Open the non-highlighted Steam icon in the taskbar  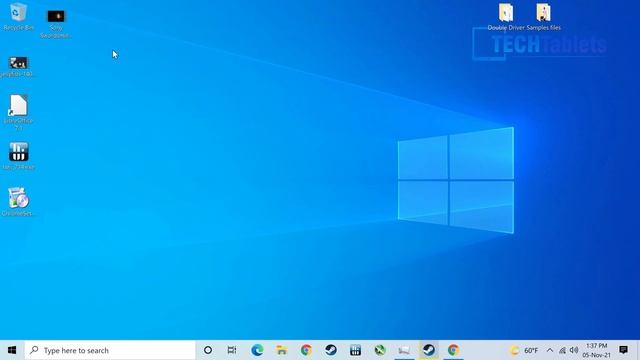pyautogui.click(x=331, y=350)
